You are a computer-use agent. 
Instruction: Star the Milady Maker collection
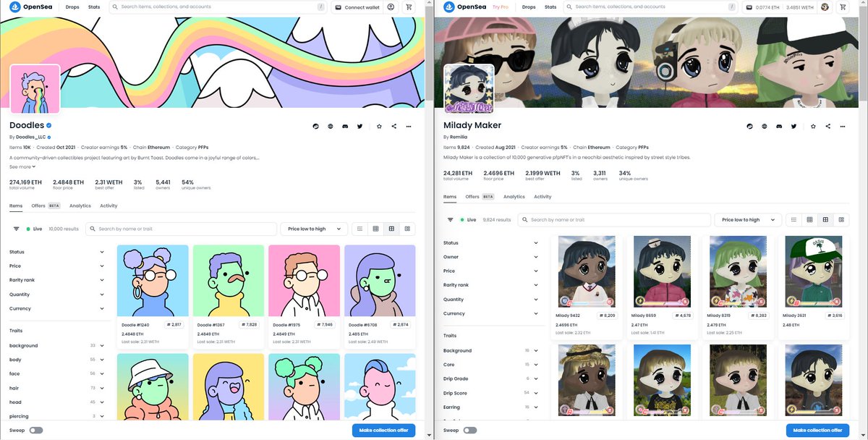pyautogui.click(x=813, y=126)
